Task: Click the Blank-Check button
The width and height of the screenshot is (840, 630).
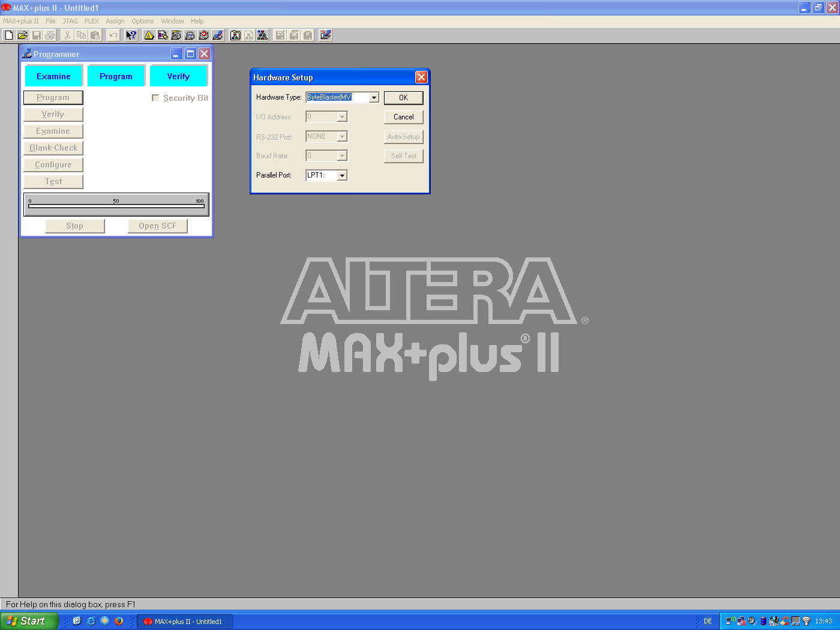Action: [53, 148]
